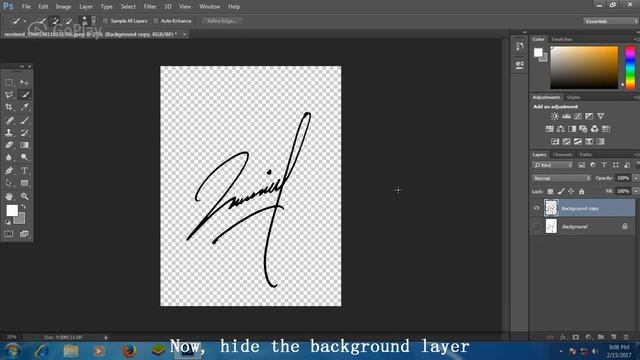
Task: Select the Rectangle shape tool
Action: [24, 183]
